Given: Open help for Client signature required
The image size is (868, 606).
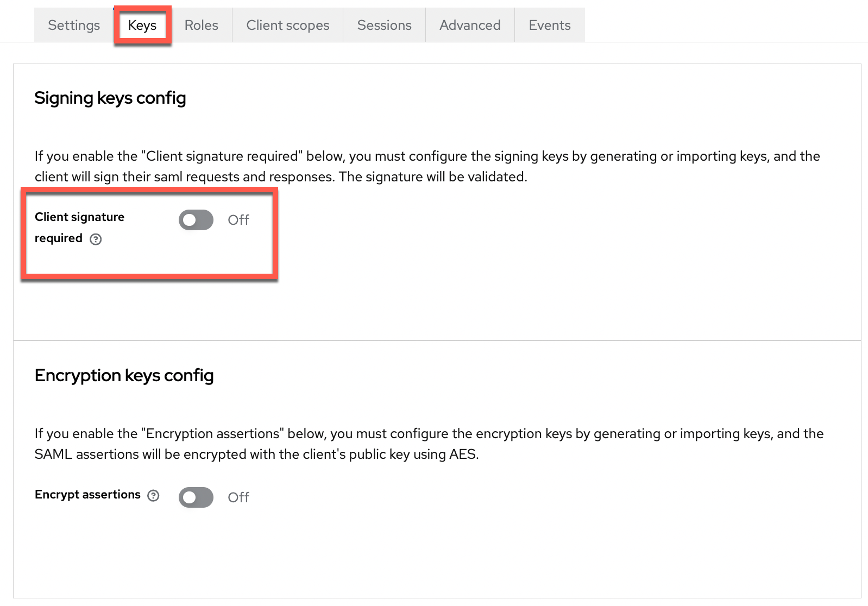Looking at the screenshot, I should tap(96, 239).
